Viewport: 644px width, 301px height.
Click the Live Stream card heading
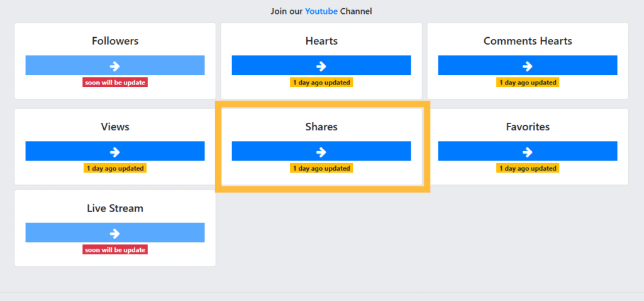point(115,208)
